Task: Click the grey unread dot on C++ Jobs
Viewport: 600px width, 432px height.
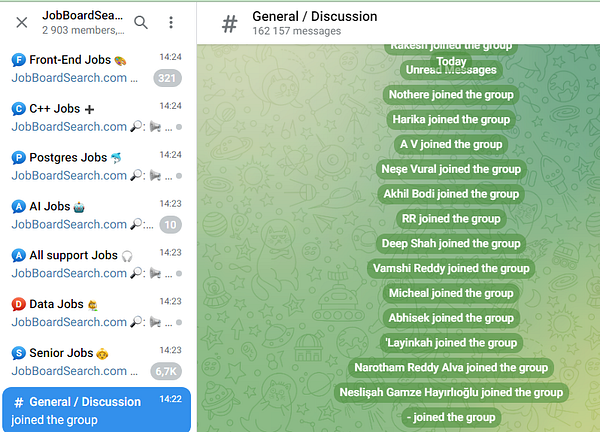Action: coord(179,127)
